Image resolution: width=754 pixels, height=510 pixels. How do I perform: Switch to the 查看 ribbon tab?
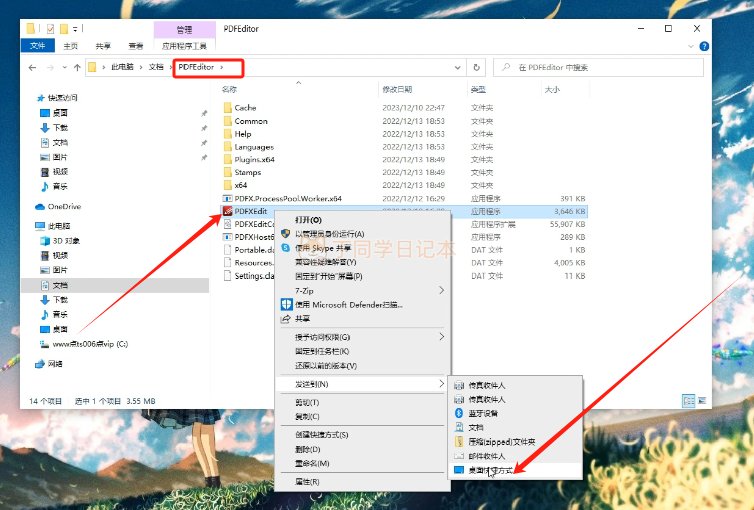pyautogui.click(x=136, y=46)
